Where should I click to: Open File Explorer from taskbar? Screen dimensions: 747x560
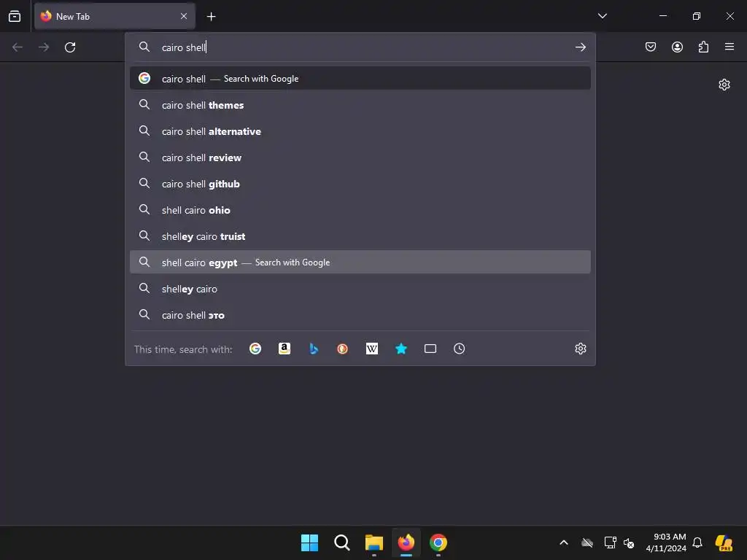(374, 542)
